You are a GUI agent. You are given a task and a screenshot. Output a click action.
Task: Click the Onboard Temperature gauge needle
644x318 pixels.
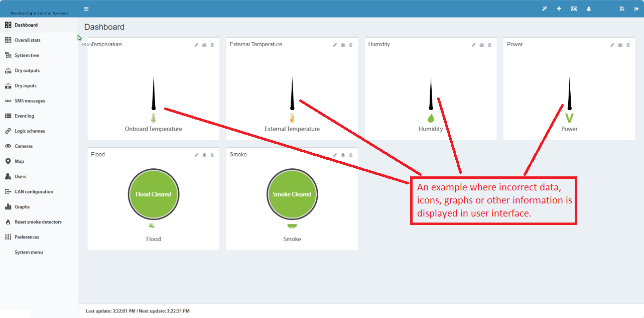click(x=154, y=93)
